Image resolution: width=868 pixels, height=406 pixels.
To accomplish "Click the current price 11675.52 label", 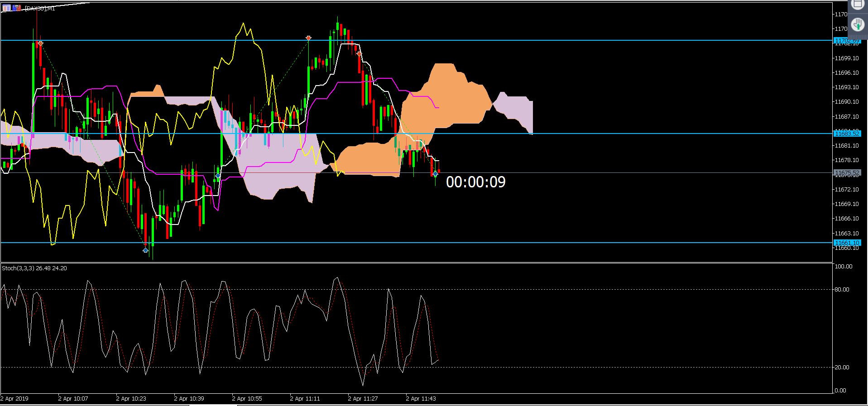I will click(x=847, y=173).
